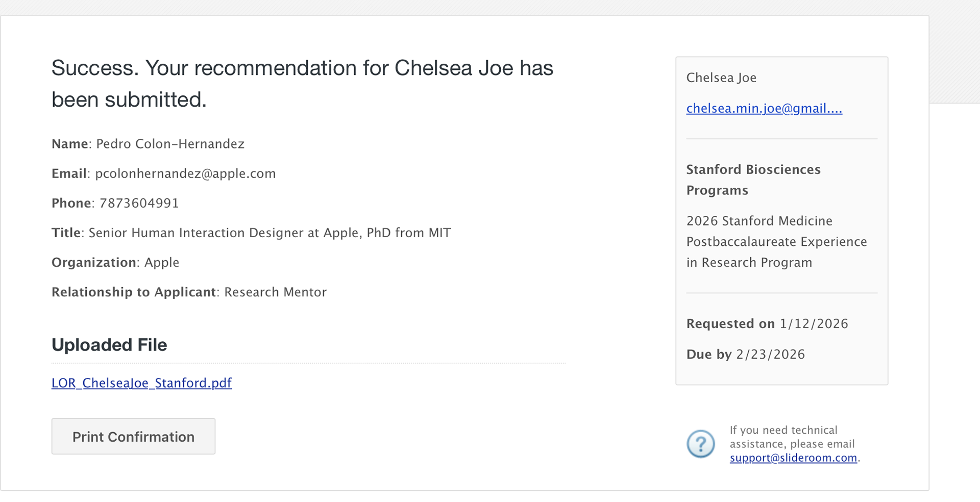This screenshot has width=980, height=502.
Task: Click the pcolonhernandez@apple.com email text
Action: 185,173
